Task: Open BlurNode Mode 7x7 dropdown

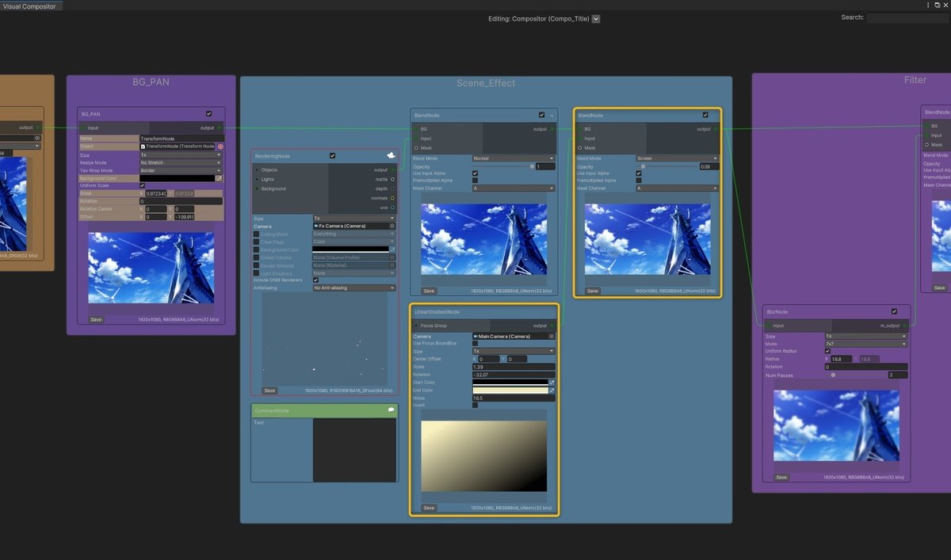Action: coord(865,344)
